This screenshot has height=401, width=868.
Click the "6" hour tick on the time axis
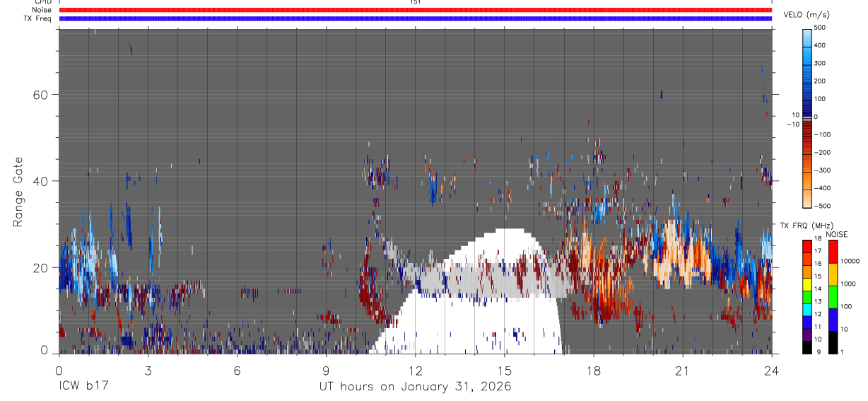point(237,370)
